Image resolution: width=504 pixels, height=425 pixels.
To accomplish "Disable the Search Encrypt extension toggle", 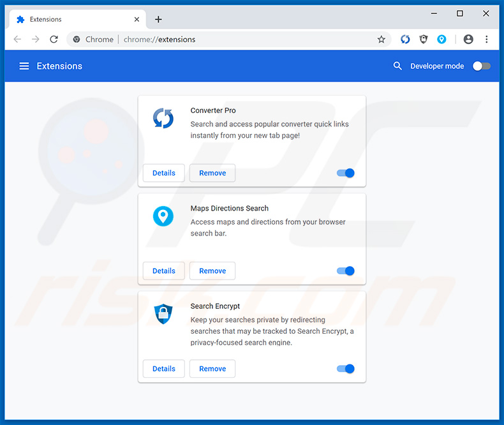I will click(x=346, y=368).
